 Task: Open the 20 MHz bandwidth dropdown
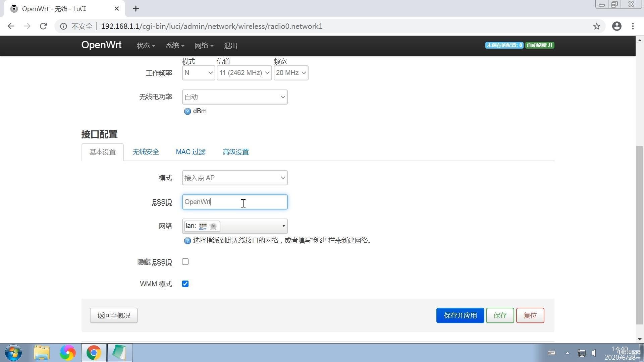291,73
